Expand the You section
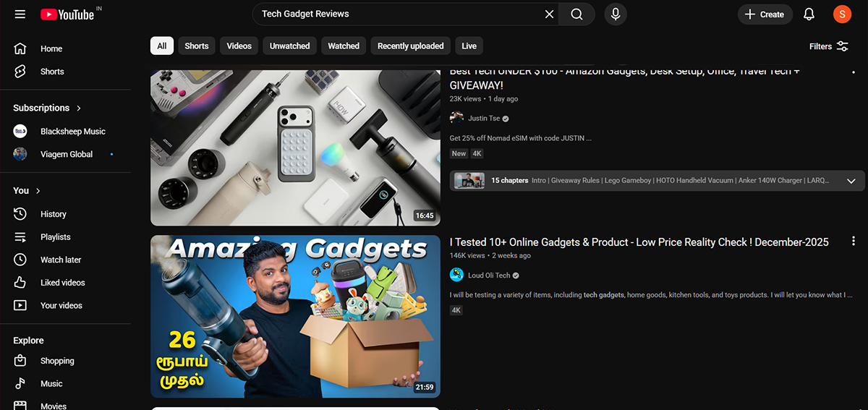 [27, 190]
